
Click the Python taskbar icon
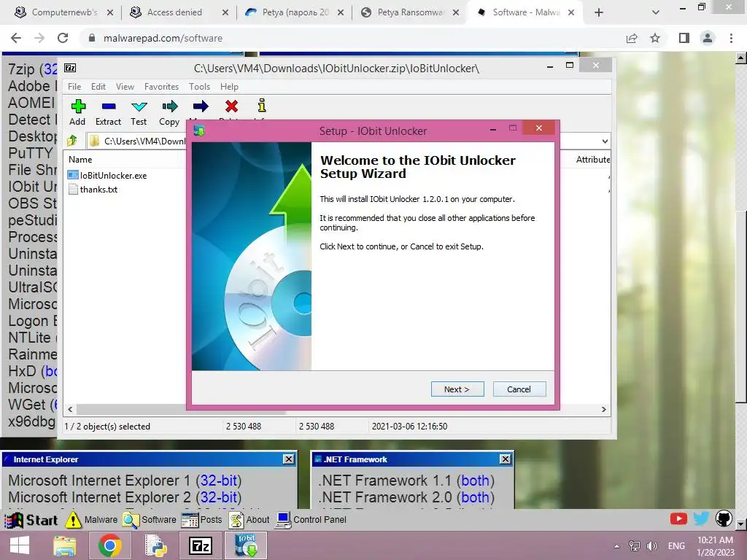point(155,545)
